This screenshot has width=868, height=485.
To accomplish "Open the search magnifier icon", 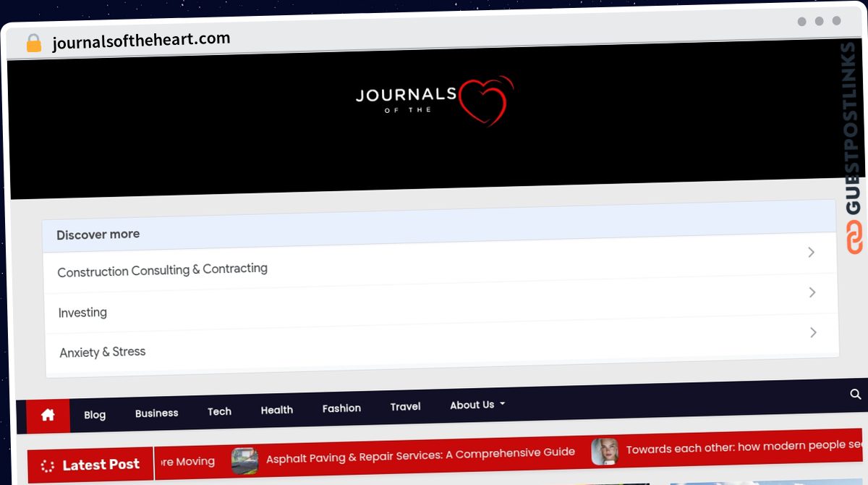I will (855, 395).
